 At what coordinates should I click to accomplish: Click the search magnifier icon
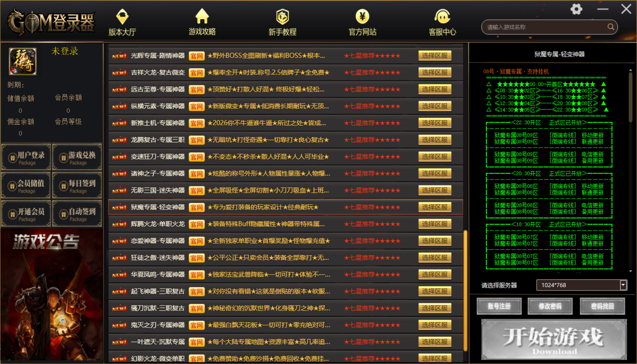(x=610, y=27)
